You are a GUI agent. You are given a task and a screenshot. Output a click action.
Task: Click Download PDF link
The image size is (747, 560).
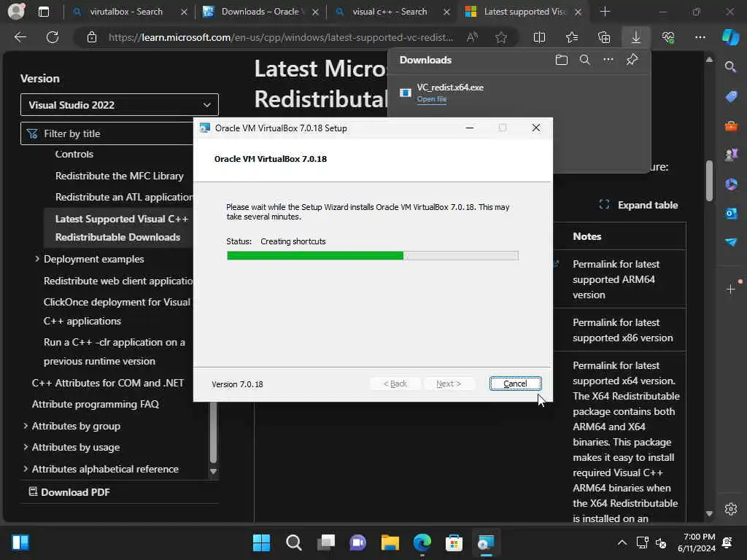[x=70, y=492]
